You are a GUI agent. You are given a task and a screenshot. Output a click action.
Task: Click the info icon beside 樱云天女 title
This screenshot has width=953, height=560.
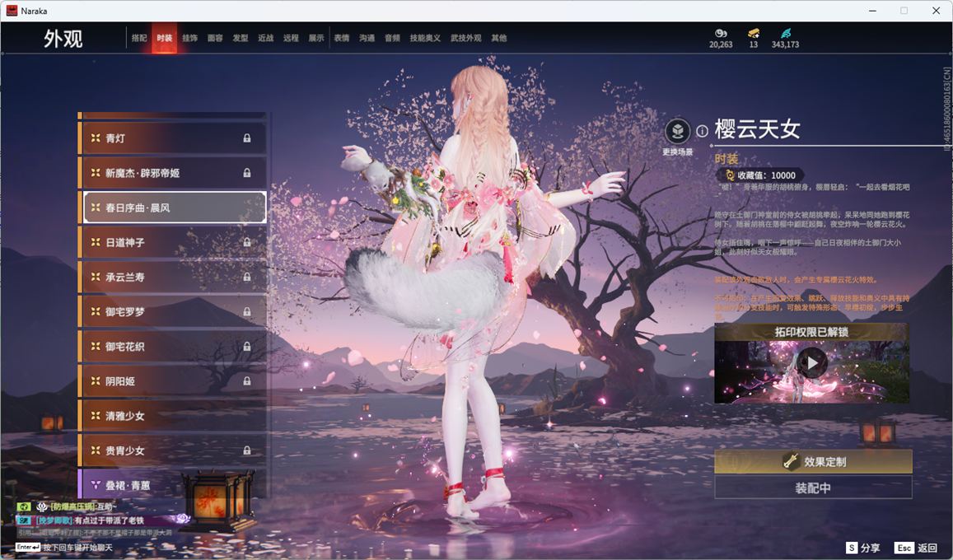pos(702,131)
